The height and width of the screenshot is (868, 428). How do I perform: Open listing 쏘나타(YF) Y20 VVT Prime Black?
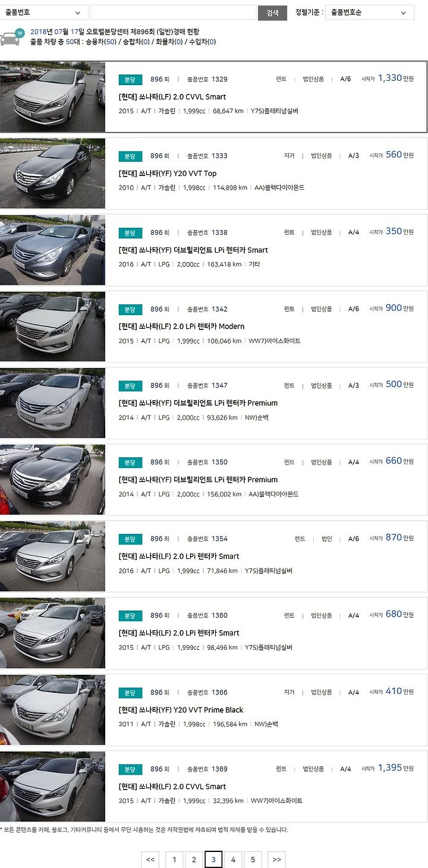[181, 710]
